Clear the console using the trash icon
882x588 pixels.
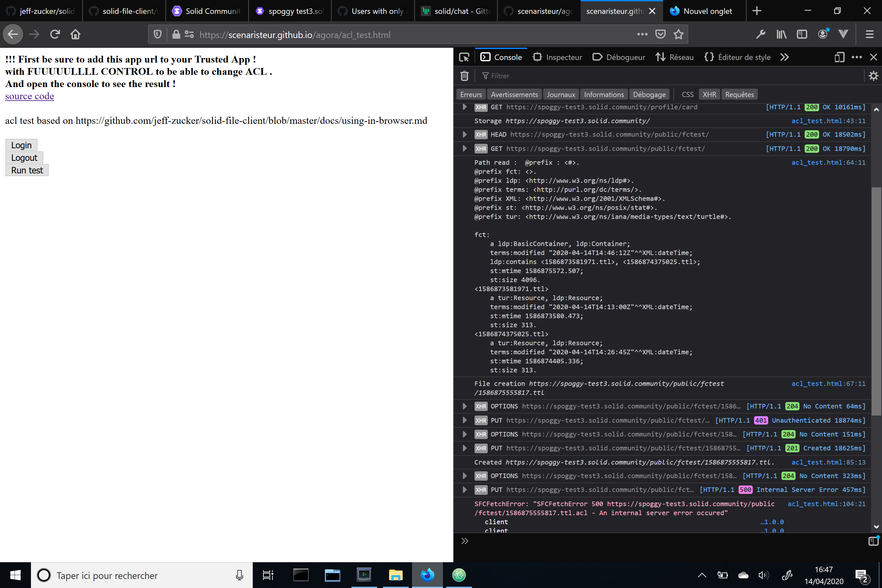tap(464, 76)
